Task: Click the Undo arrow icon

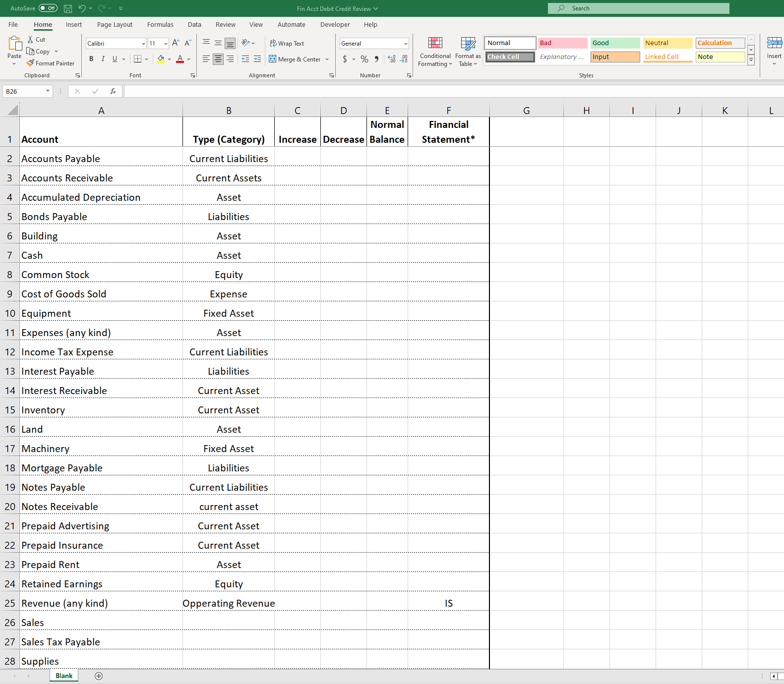Action: (x=82, y=8)
